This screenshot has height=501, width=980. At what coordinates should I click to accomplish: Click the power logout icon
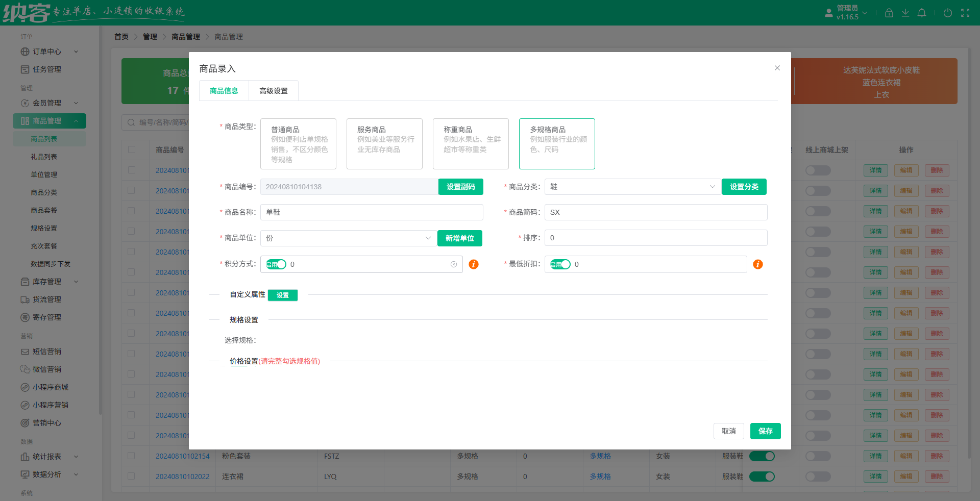[x=948, y=13]
